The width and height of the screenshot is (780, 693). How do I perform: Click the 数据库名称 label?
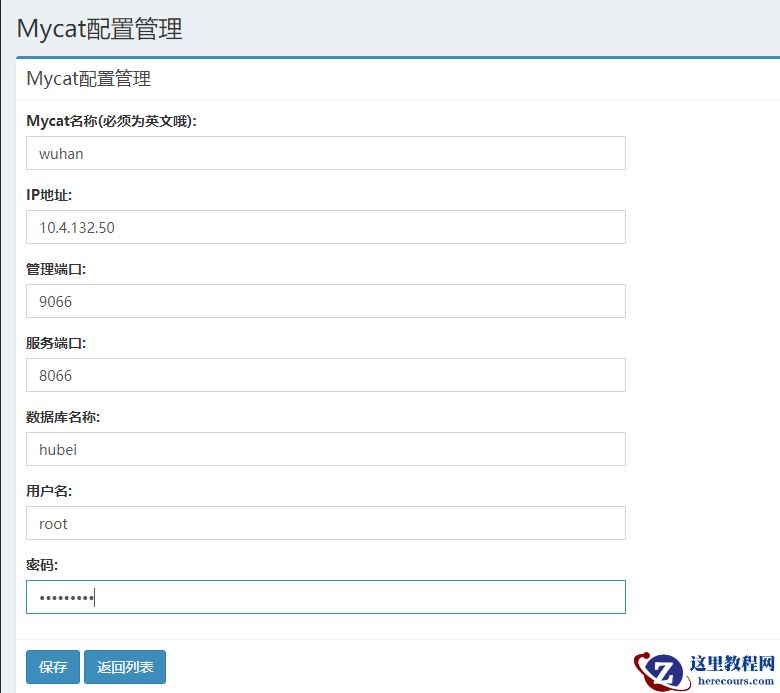point(63,417)
